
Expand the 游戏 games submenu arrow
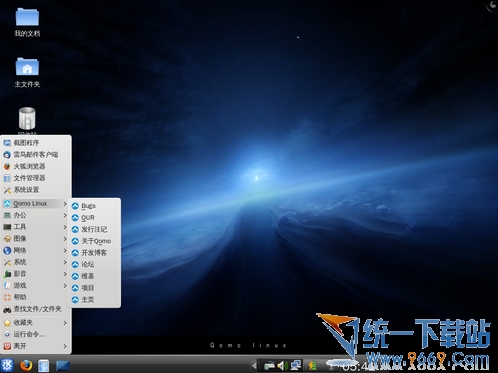(x=65, y=285)
